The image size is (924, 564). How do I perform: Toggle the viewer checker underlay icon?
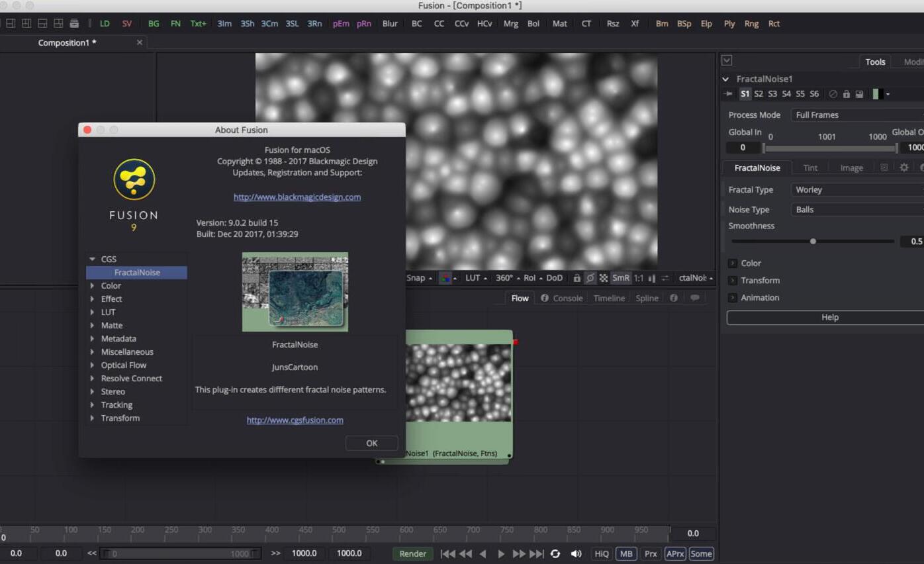coord(604,278)
